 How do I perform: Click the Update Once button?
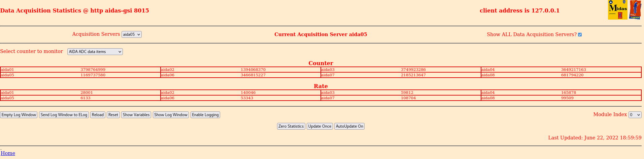[320, 126]
